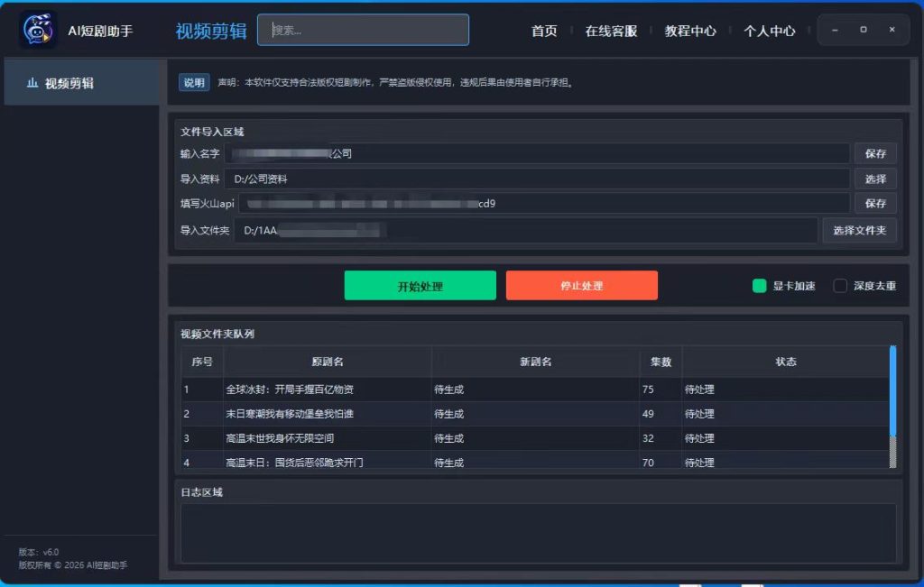The image size is (924, 587).
Task: Select row 末日寒潮我有移动堡垒我怕谁
Action: point(535,414)
